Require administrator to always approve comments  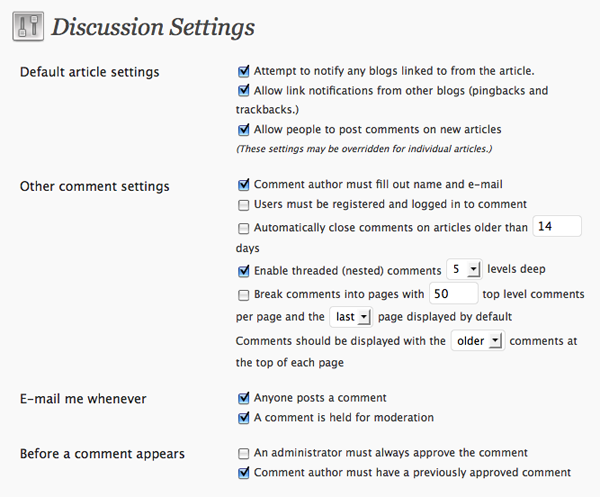[x=244, y=453]
